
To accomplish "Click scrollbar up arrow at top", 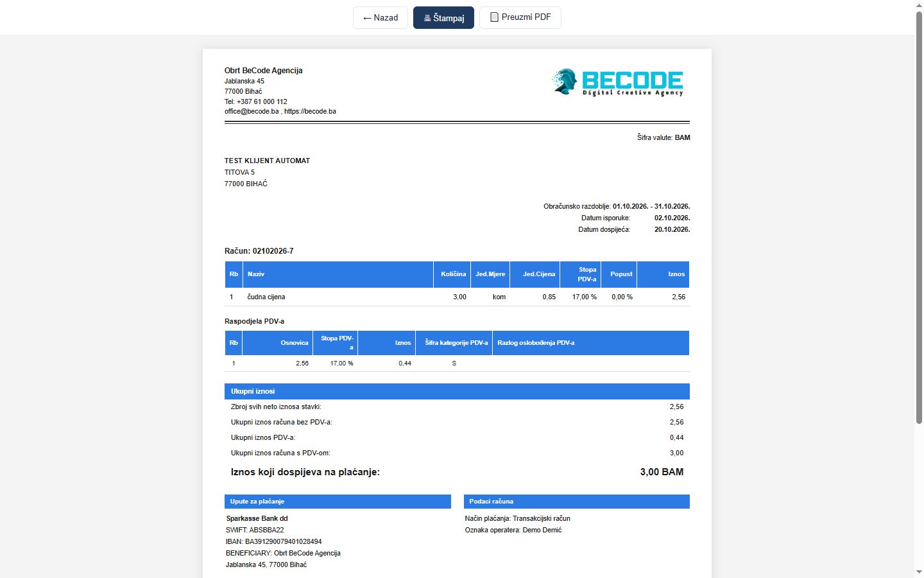I will (x=919, y=4).
